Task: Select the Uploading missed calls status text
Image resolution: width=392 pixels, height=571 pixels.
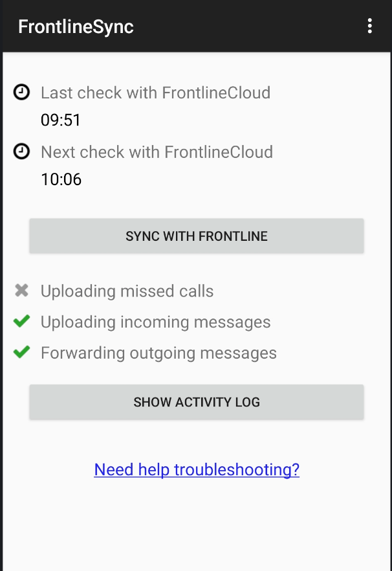Action: pos(127,291)
